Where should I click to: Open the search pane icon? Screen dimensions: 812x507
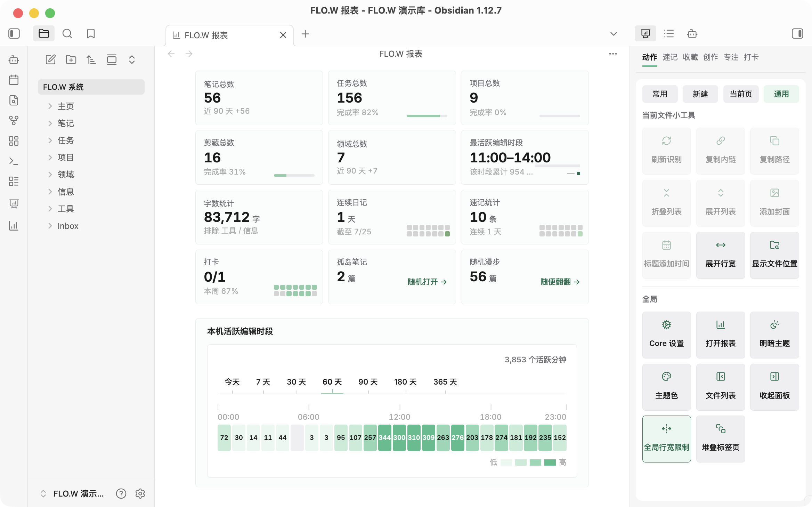(x=67, y=34)
